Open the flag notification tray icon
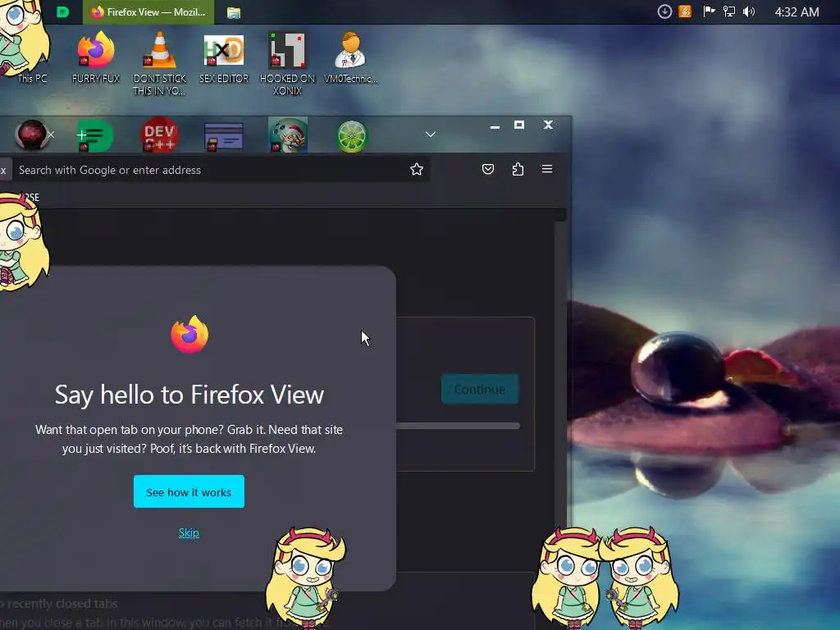Image resolution: width=840 pixels, height=630 pixels. point(709,11)
